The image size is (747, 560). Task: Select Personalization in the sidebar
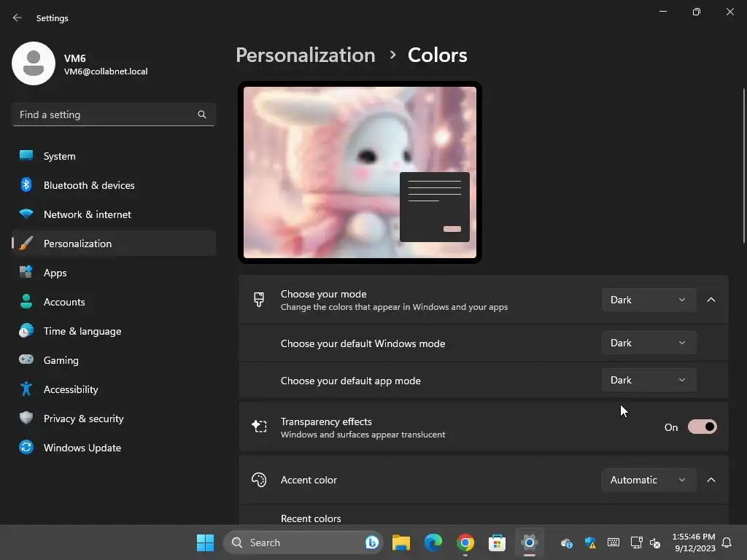113,244
